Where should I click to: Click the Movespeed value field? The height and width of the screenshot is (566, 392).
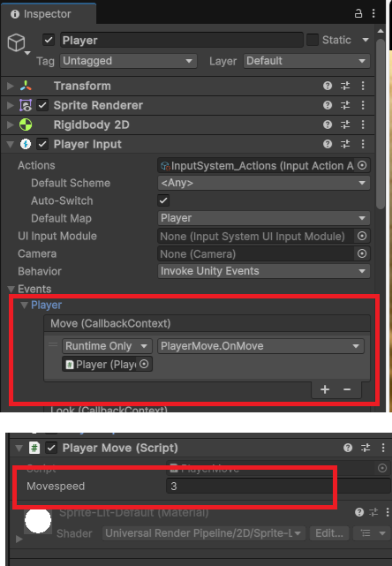click(278, 487)
